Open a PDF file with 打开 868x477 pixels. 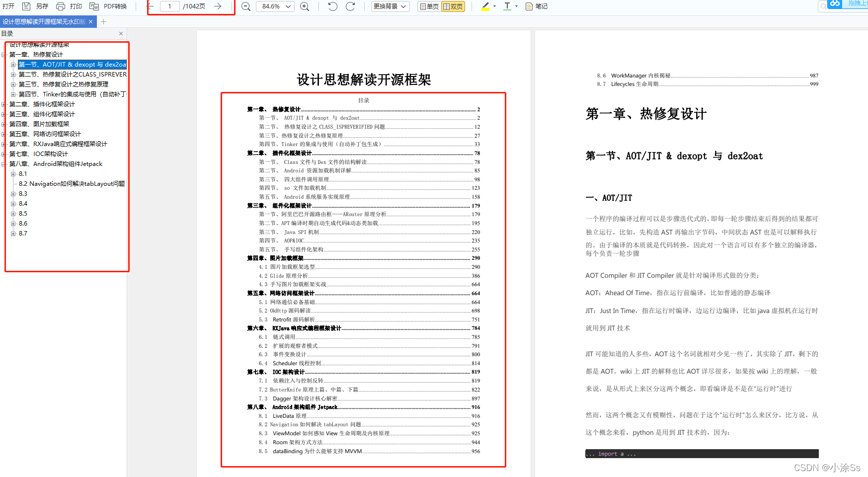[8, 6]
